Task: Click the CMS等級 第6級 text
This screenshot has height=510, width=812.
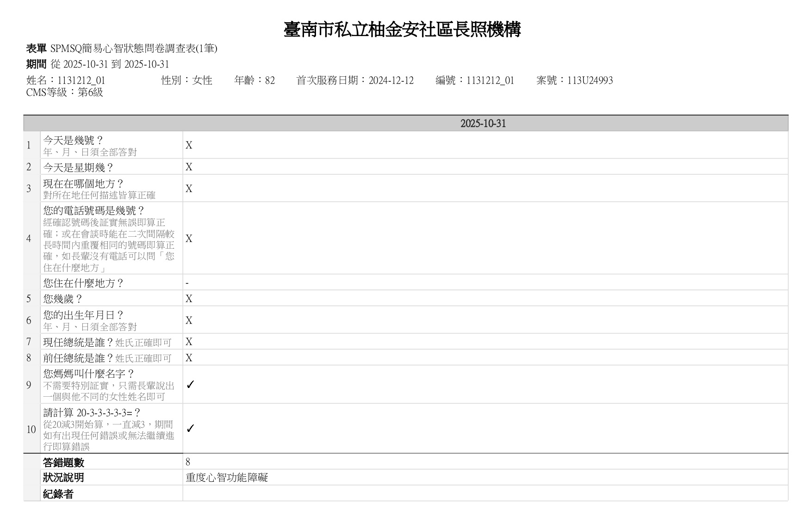Action: tap(65, 92)
